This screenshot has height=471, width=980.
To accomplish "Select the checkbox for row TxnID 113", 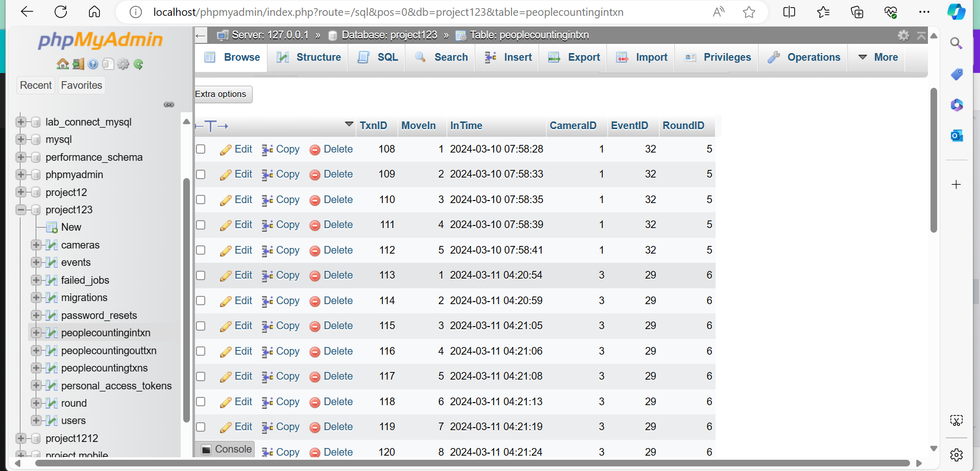I will pos(201,276).
